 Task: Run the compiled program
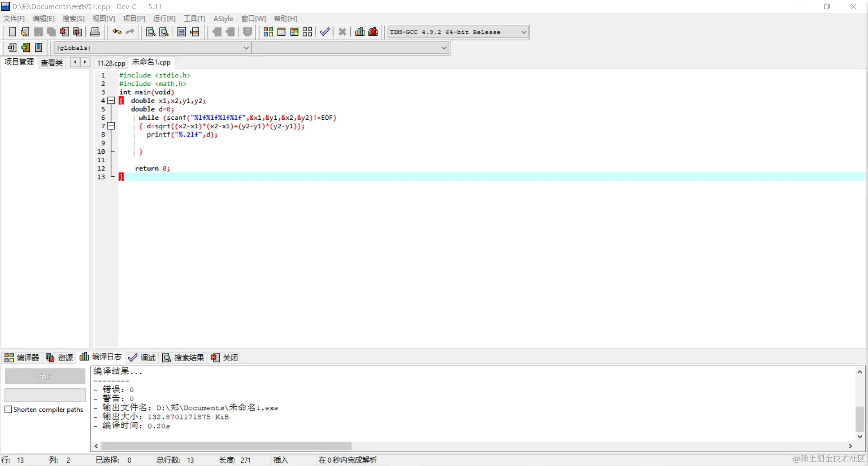click(x=281, y=32)
